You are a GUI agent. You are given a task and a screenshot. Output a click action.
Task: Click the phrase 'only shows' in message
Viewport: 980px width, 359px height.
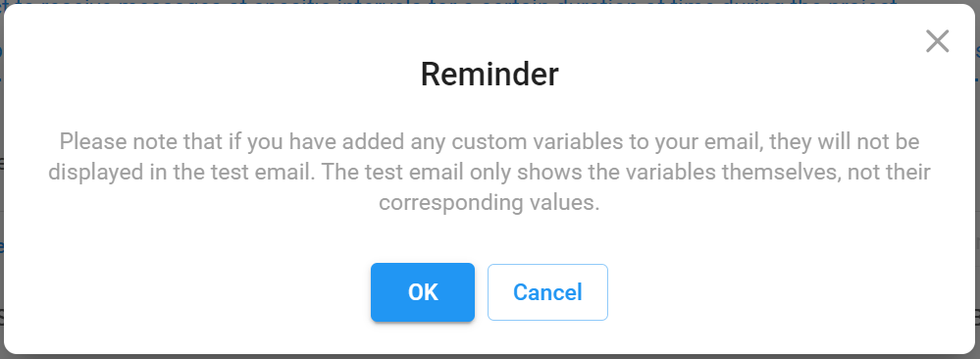pyautogui.click(x=487, y=172)
